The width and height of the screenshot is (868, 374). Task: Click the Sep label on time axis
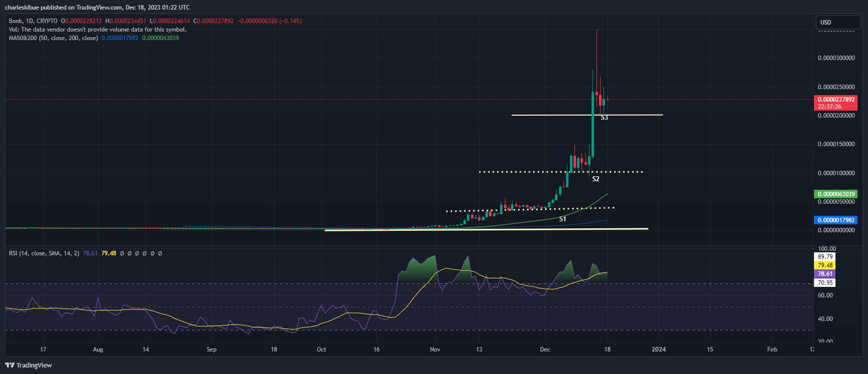pos(211,349)
